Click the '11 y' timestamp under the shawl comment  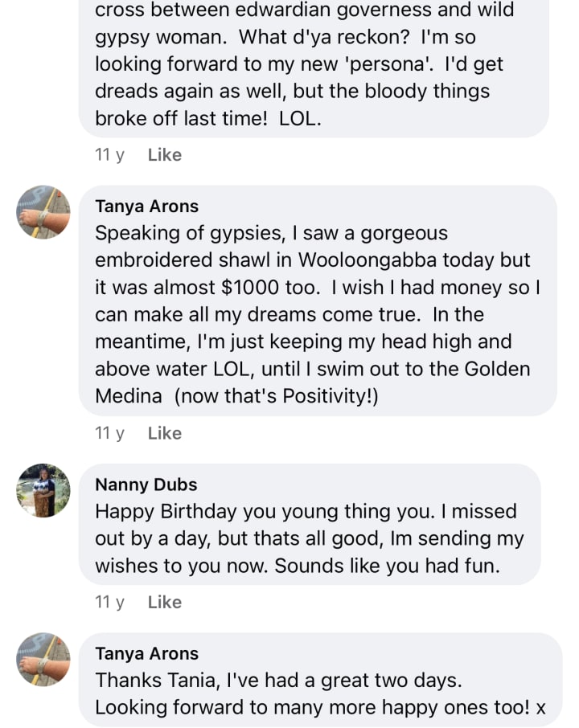pyautogui.click(x=109, y=433)
